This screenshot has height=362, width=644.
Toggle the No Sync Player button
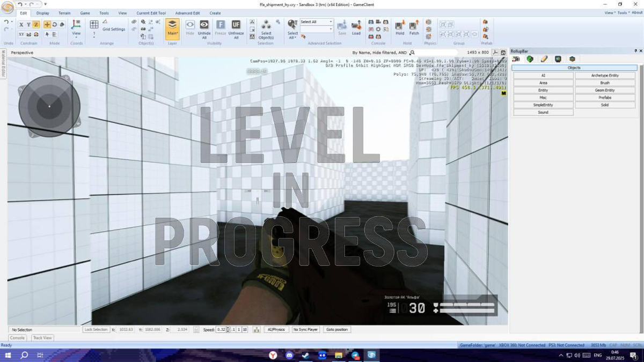tap(305, 329)
